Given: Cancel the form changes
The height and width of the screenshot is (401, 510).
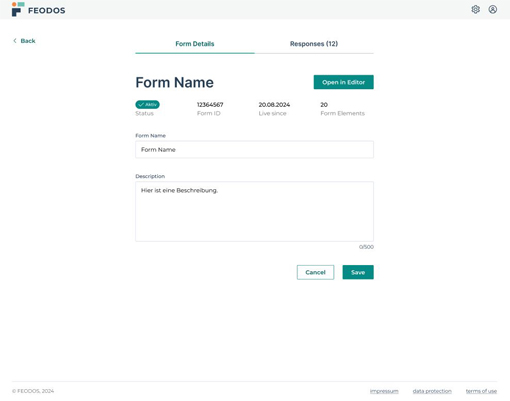Looking at the screenshot, I should pos(315,272).
